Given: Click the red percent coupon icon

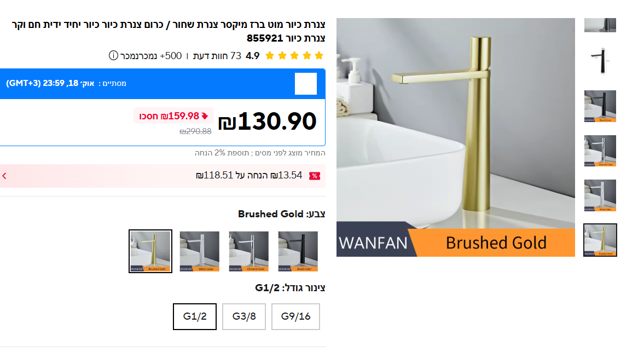Looking at the screenshot, I should click(315, 176).
